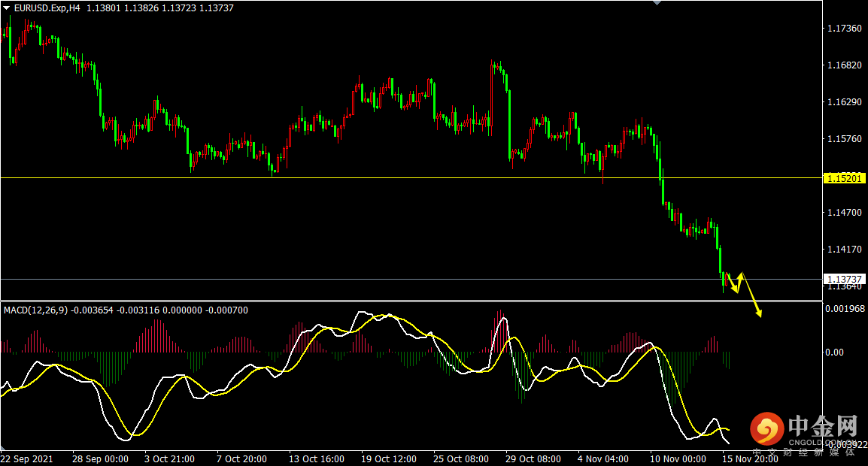Open the chart dropdown triangle beside EURUSD.Exp,H4
The width and height of the screenshot is (868, 466).
pos(7,8)
